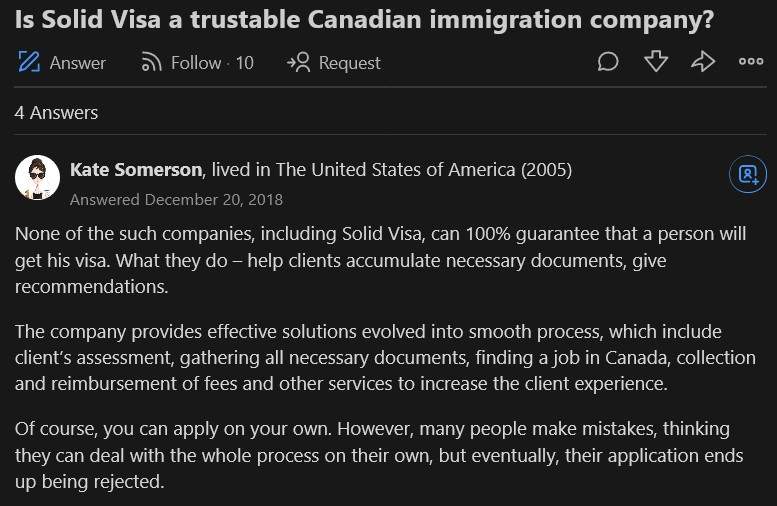This screenshot has width=777, height=506.
Task: Share the question using share arrow
Action: click(703, 62)
